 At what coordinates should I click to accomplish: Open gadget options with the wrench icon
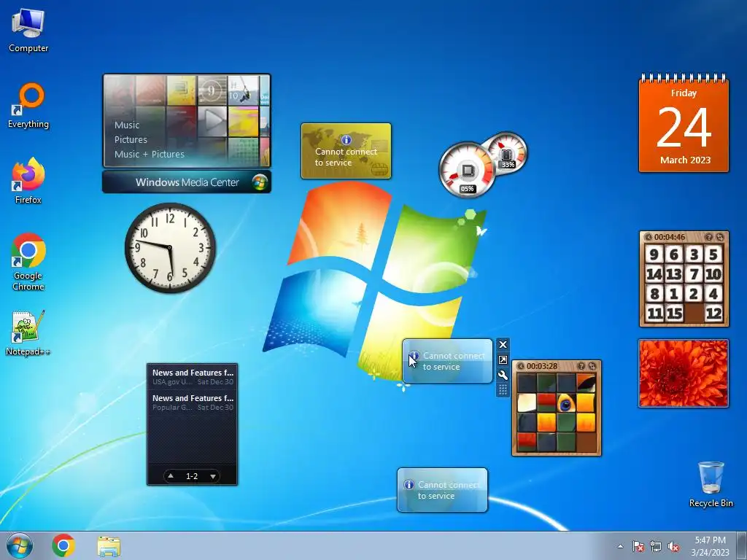click(x=503, y=376)
